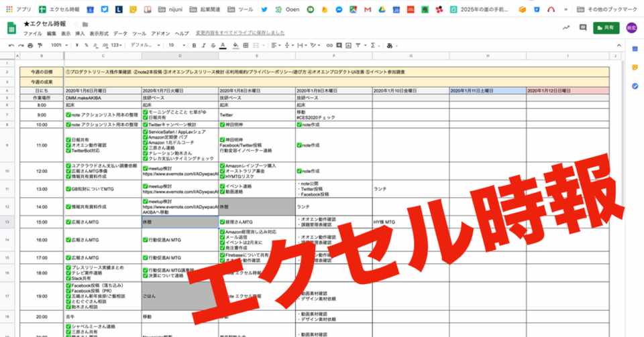
Task: Click the Insert chart icon
Action: click(348, 46)
